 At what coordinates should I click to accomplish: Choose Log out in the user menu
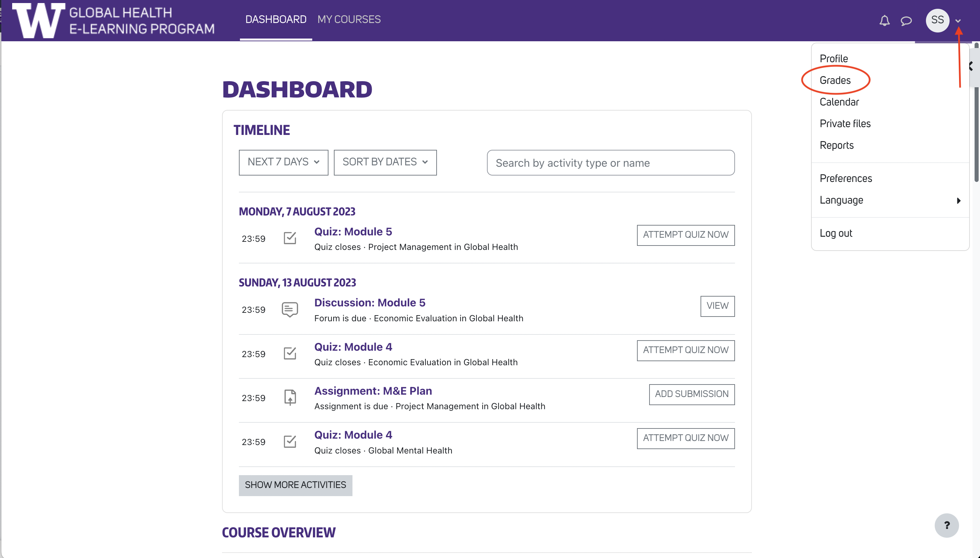click(836, 233)
